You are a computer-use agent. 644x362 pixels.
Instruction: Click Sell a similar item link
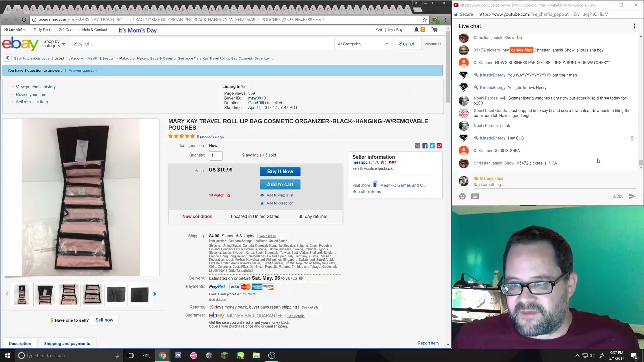click(32, 102)
